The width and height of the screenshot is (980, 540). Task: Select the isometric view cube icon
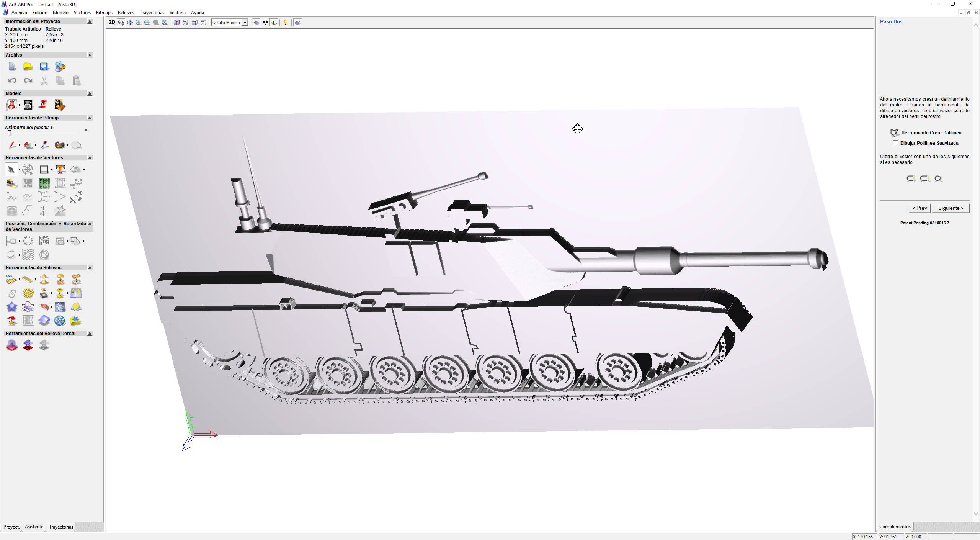176,23
